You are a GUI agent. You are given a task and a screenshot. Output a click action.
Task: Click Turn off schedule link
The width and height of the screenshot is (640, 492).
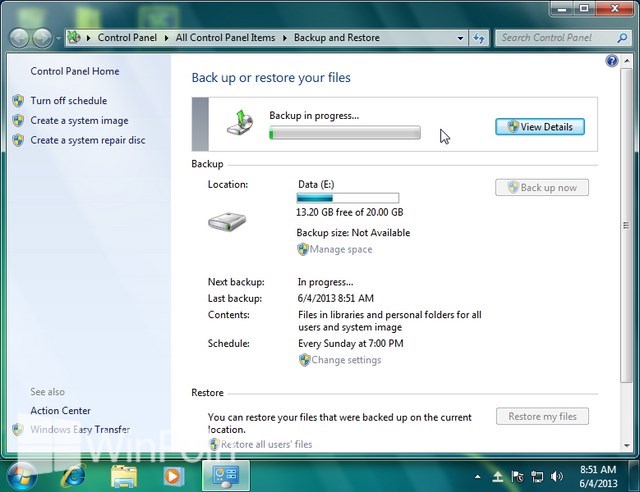(69, 100)
